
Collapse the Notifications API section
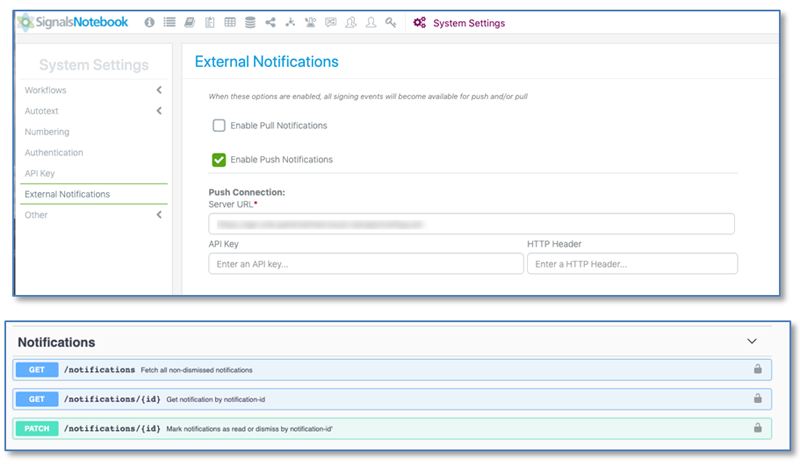tap(752, 341)
